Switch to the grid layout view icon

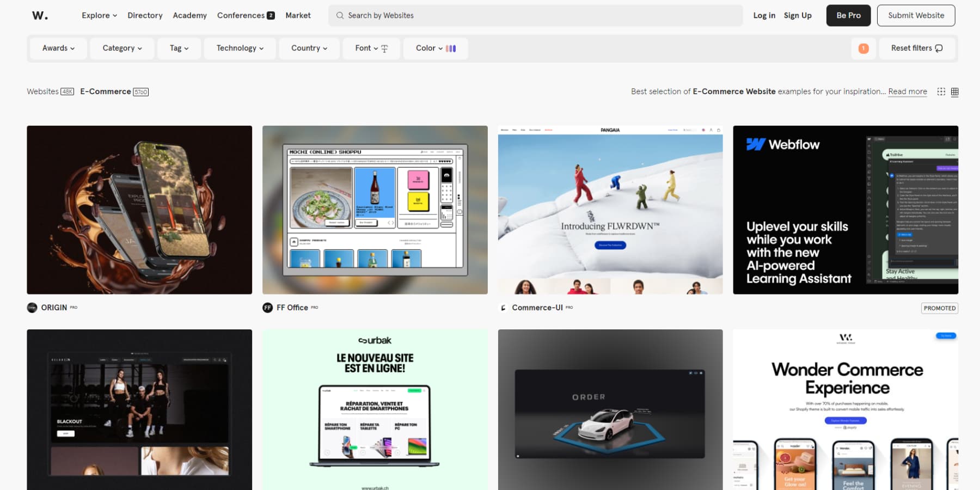point(954,91)
